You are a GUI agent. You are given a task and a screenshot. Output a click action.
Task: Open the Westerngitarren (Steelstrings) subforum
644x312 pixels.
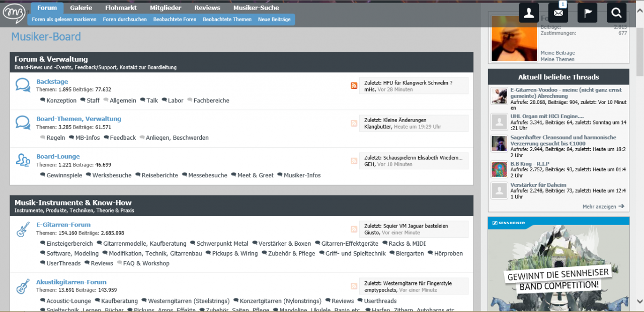pyautogui.click(x=189, y=301)
